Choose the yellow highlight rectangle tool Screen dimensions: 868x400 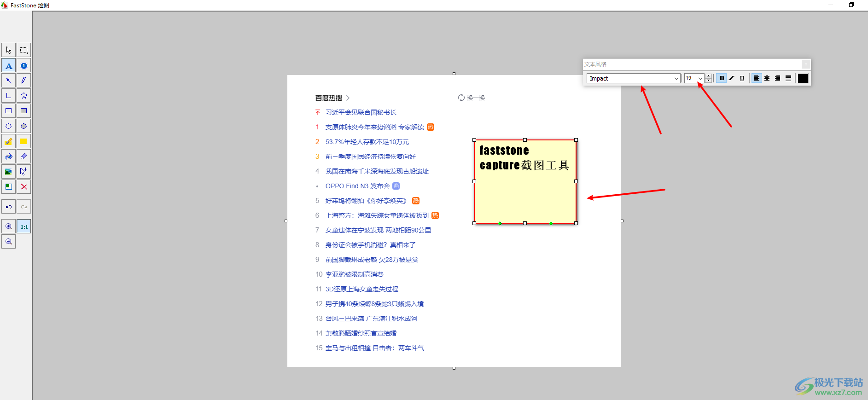24,141
